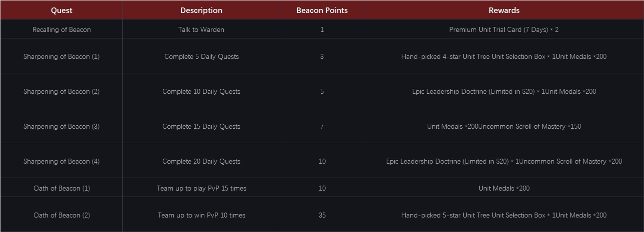Select Team up to play PvP description
This screenshot has width=644, height=232.
click(x=201, y=188)
